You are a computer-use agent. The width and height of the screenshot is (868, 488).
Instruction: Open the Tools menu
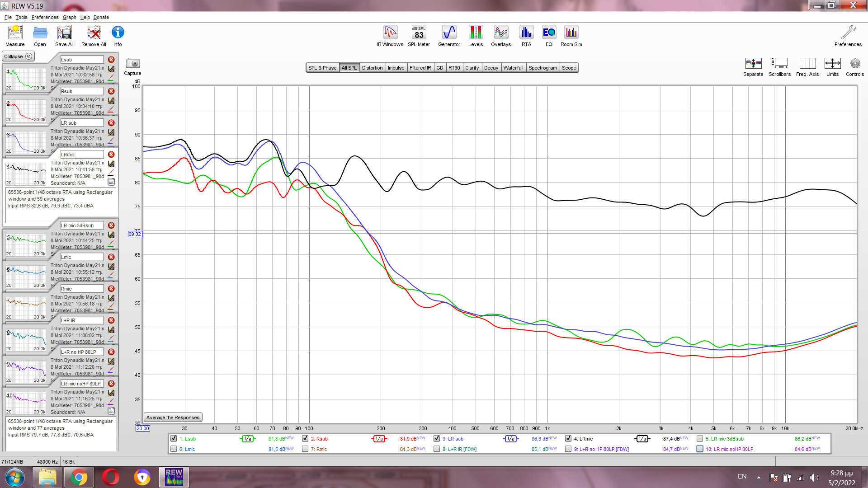tap(21, 17)
